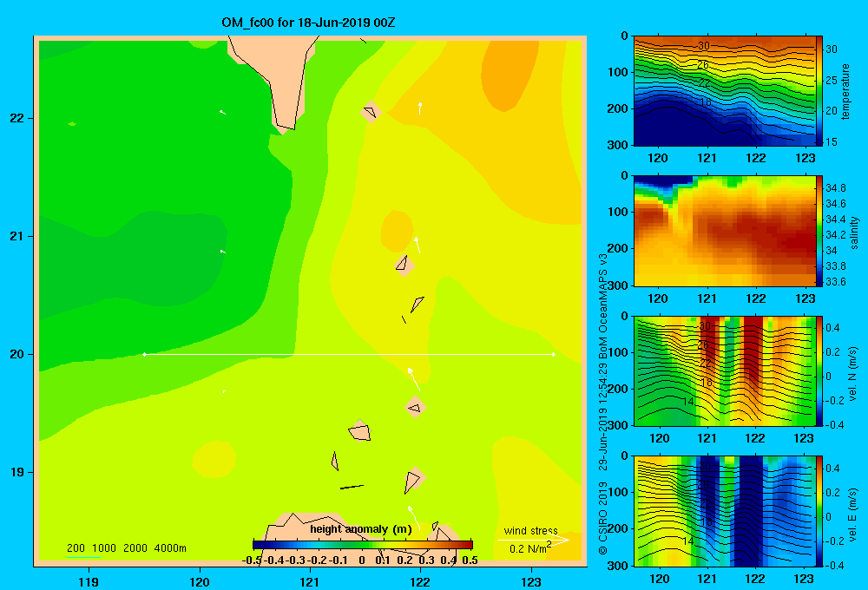Image resolution: width=868 pixels, height=590 pixels.
Task: Click contour label "26" in temperature section
Action: point(703,65)
